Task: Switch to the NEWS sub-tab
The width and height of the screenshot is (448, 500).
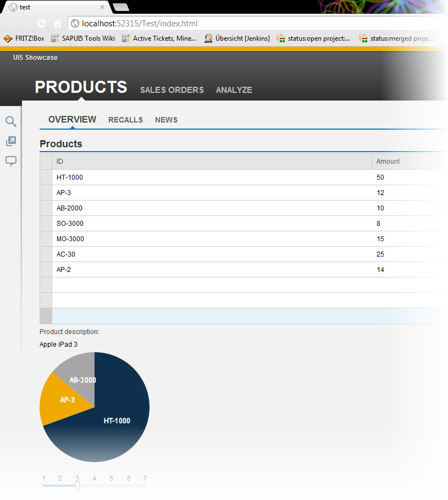Action: (x=166, y=120)
